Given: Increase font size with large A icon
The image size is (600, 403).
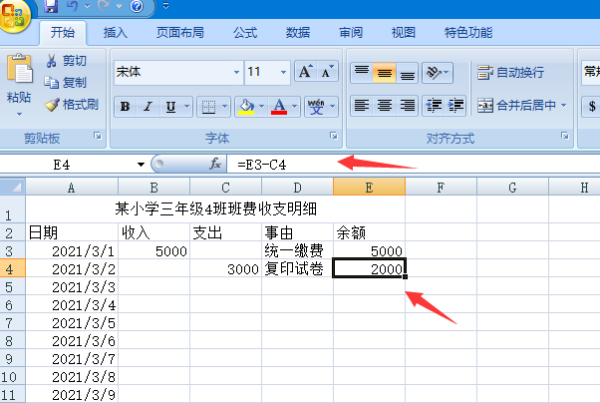Looking at the screenshot, I should (x=306, y=72).
